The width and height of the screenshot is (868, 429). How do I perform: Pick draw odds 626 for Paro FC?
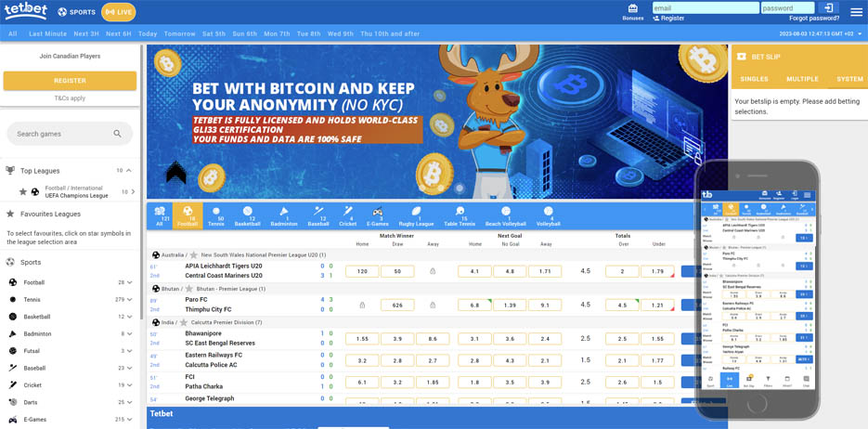397,305
